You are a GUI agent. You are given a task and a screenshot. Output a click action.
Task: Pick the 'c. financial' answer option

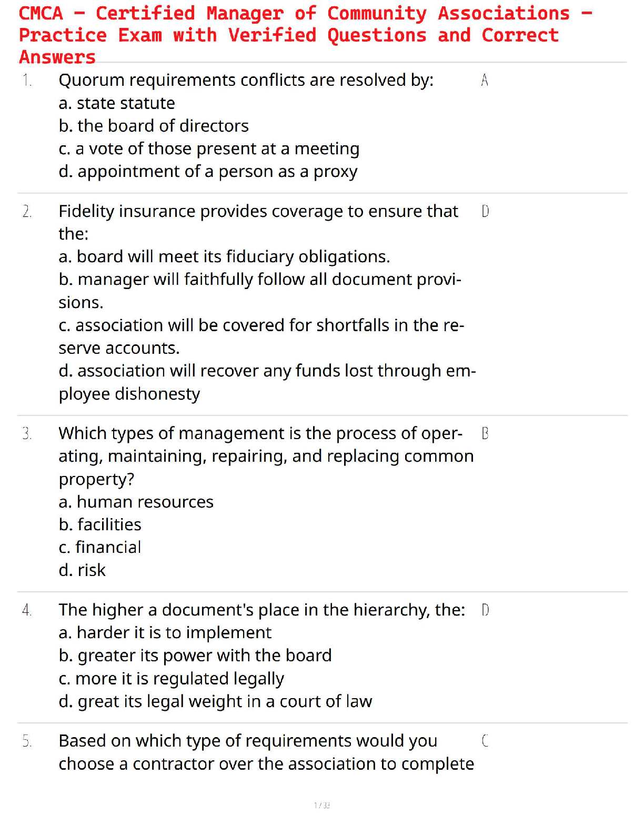click(x=100, y=548)
